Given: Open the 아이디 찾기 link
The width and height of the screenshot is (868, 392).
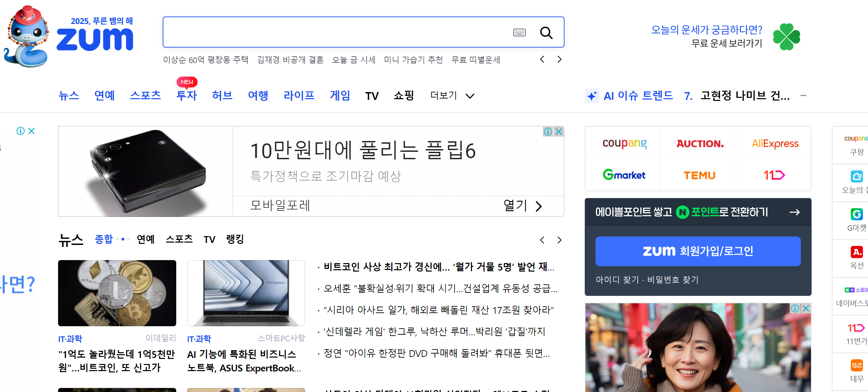Looking at the screenshot, I should [617, 280].
